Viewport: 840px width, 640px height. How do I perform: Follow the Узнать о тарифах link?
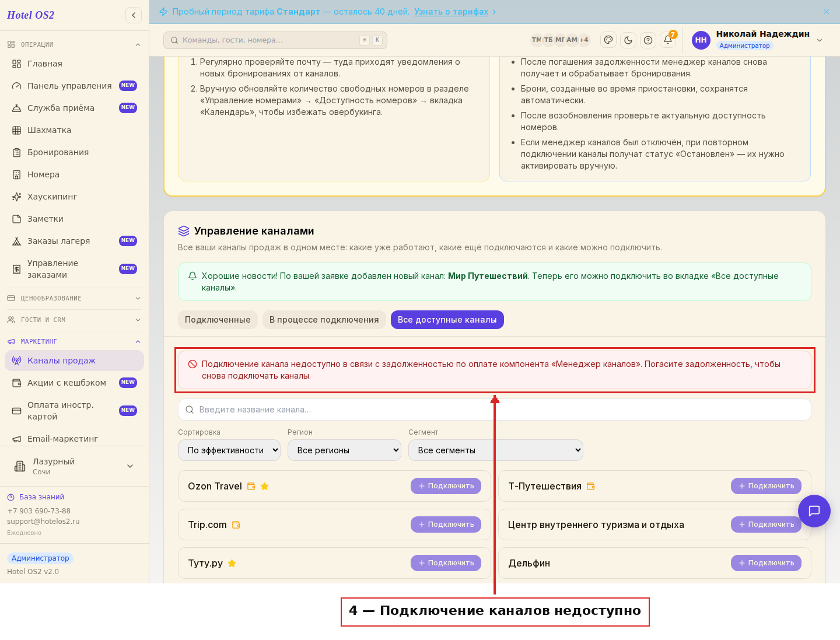452,12
